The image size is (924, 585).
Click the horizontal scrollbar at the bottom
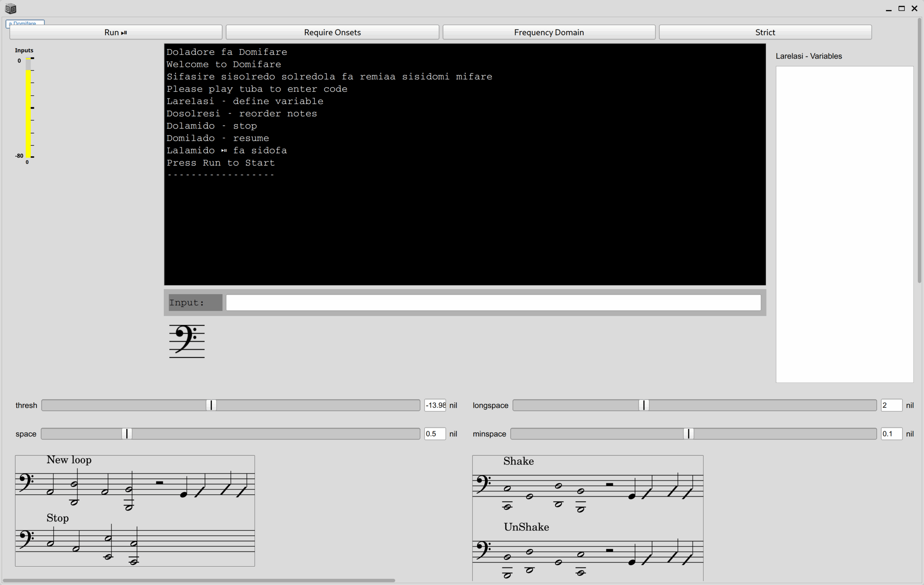point(199,580)
